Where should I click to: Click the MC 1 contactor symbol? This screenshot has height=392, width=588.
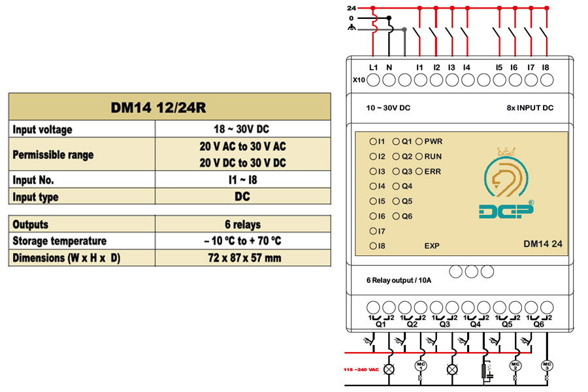420,366
